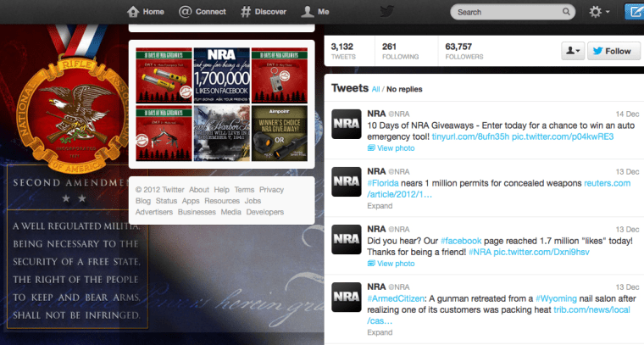
Task: Open the #facebook hashtag
Action: click(x=461, y=241)
